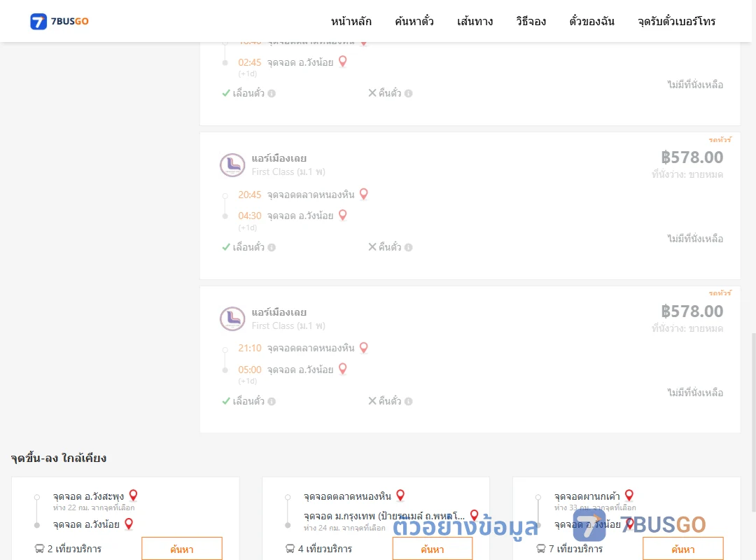Screen dimensions: 756x560
Task: Click the page vertical scrollbar
Action: (x=754, y=422)
